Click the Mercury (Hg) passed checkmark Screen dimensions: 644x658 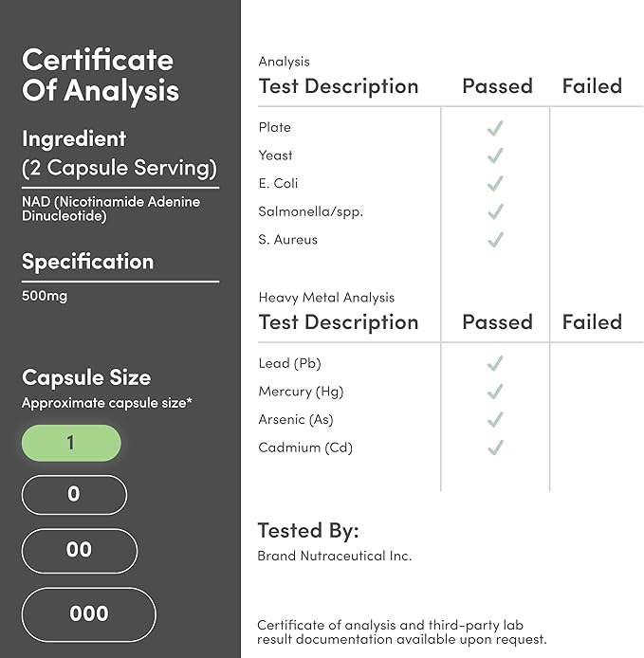pos(494,392)
